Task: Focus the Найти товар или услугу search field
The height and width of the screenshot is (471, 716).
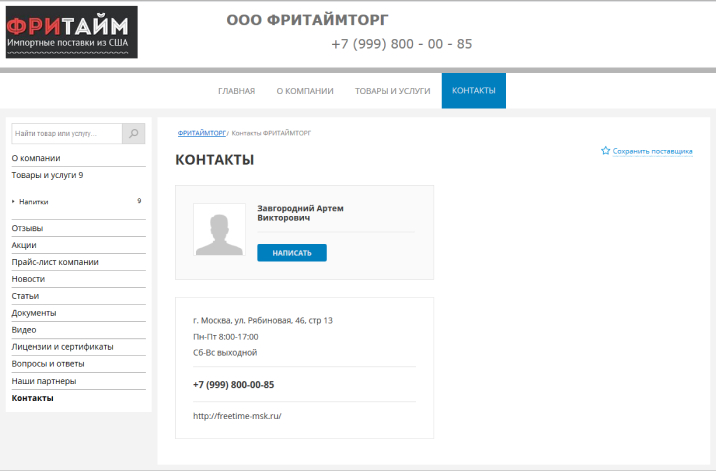Action: point(67,133)
